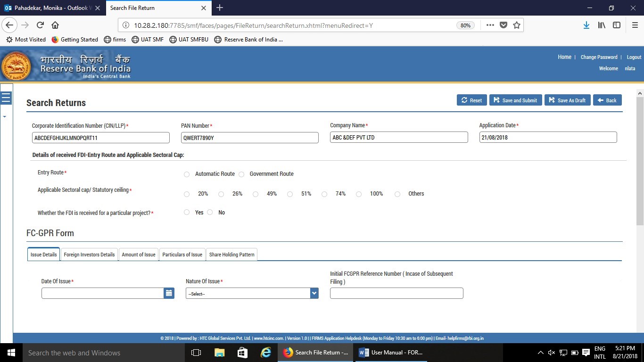Open the Firefox application menu

[x=635, y=25]
